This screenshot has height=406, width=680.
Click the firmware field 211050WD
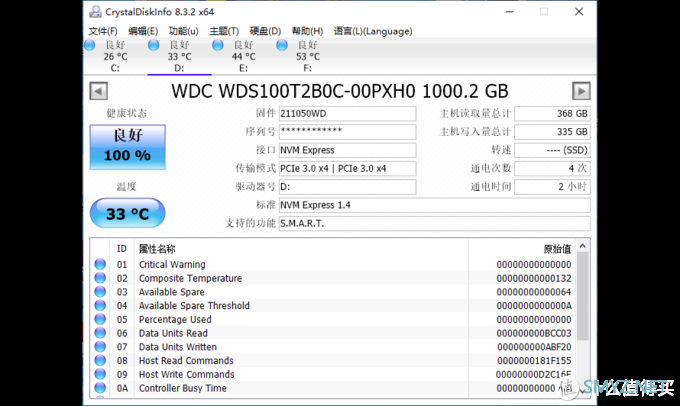tap(347, 114)
